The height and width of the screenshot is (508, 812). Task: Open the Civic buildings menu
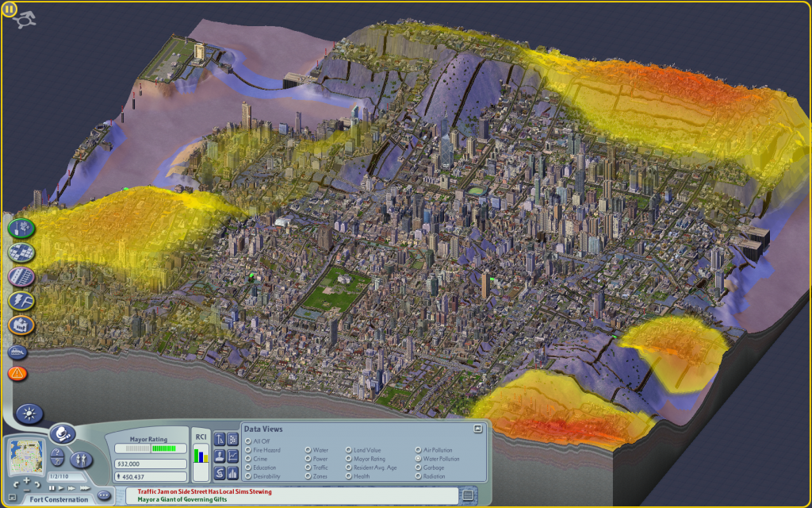pos(21,325)
